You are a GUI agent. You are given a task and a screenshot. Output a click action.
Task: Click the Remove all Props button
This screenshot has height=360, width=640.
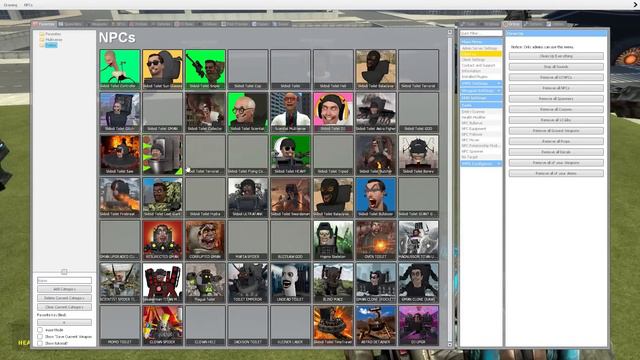tap(556, 141)
